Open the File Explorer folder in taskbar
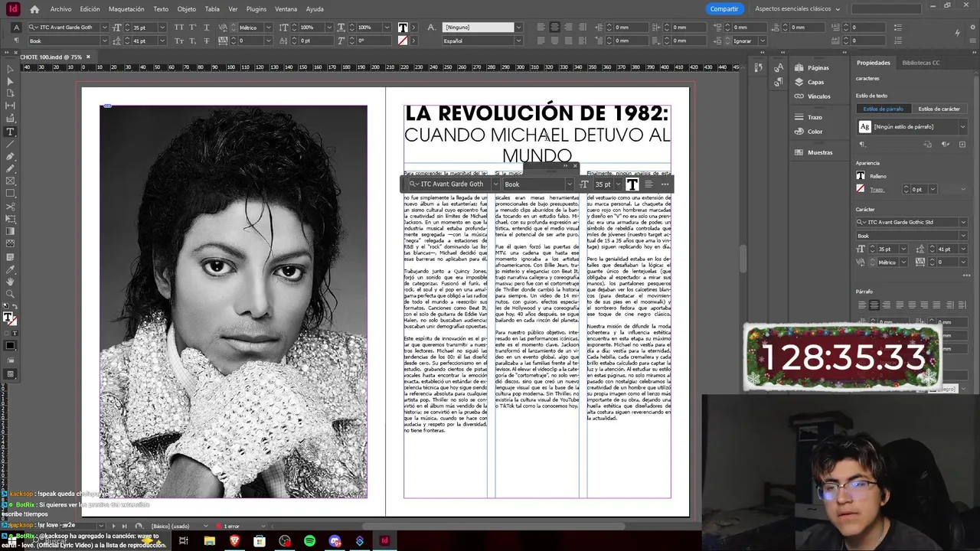 (209, 541)
